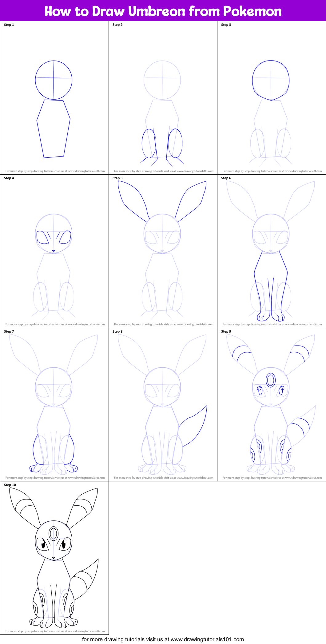
Task: Open the Step 1 circle and body drawing
Action: click(x=54, y=98)
